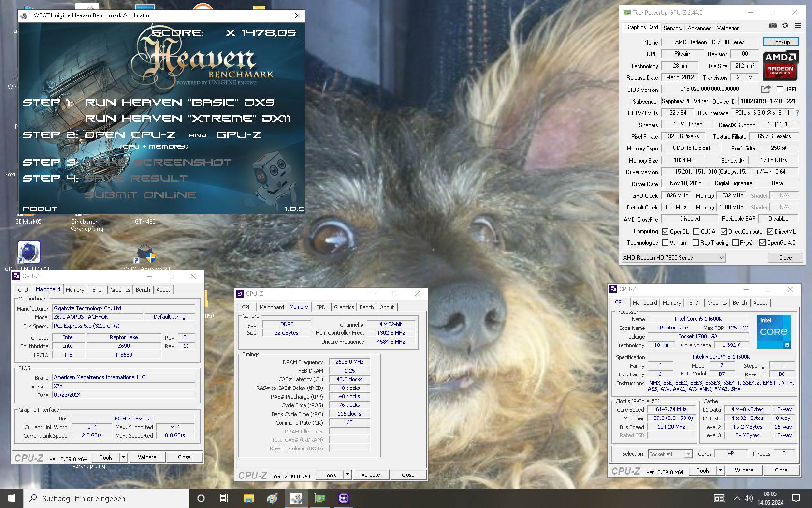Click GPU Clock 1026 MHz value

[x=676, y=195]
